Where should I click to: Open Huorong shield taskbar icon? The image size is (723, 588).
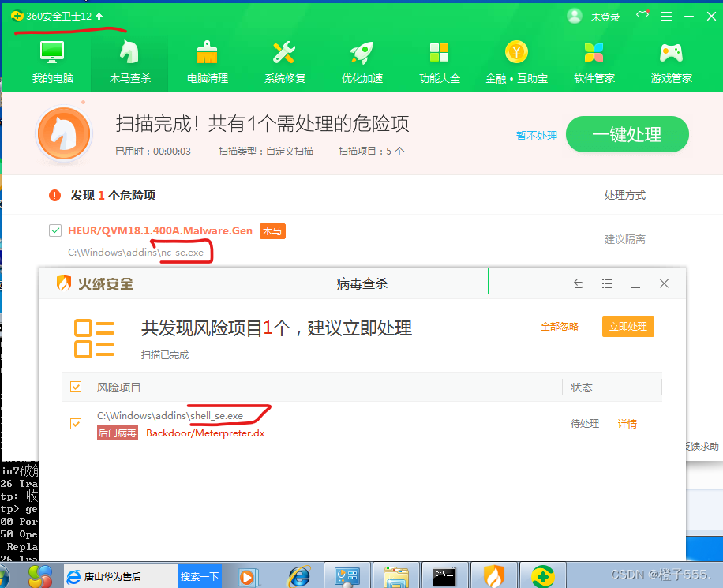click(494, 576)
